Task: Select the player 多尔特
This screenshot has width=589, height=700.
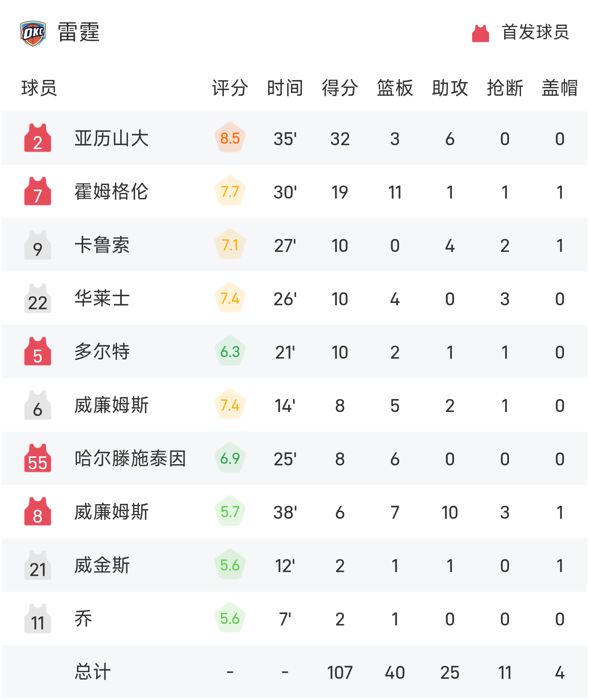Action: click(101, 352)
